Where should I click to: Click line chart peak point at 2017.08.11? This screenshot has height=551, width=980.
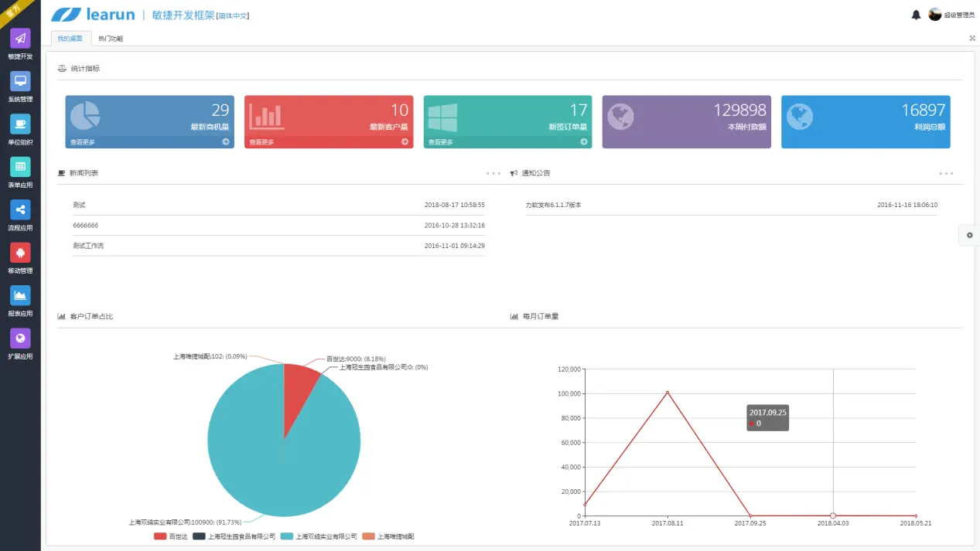click(x=668, y=393)
